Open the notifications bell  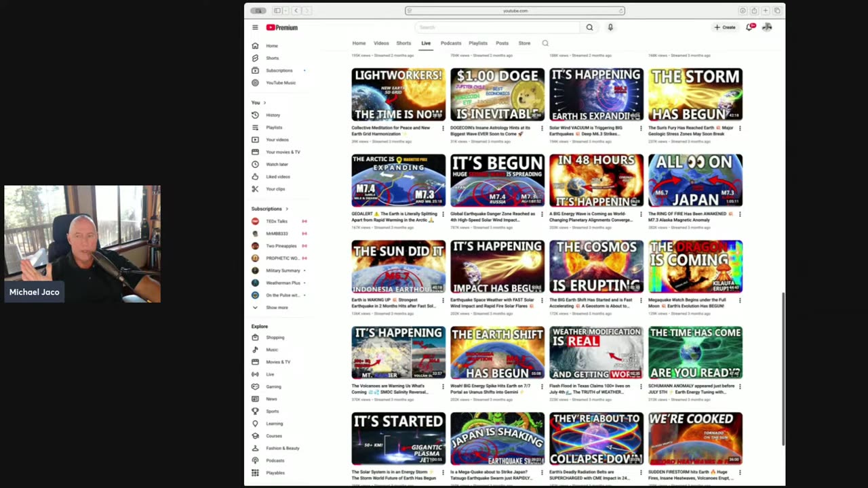pos(750,27)
